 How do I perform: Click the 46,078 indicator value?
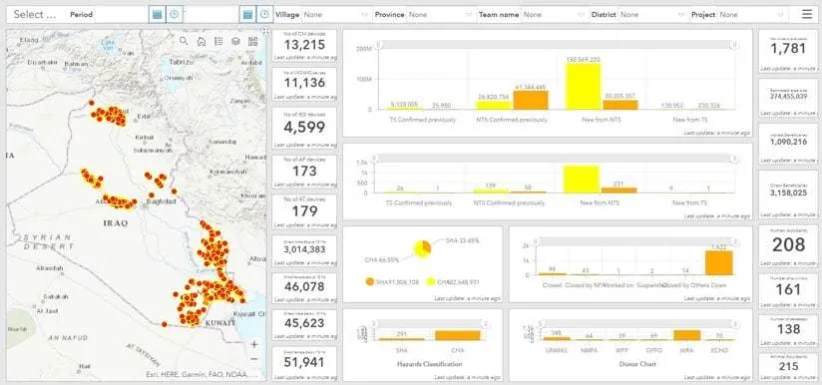305,287
